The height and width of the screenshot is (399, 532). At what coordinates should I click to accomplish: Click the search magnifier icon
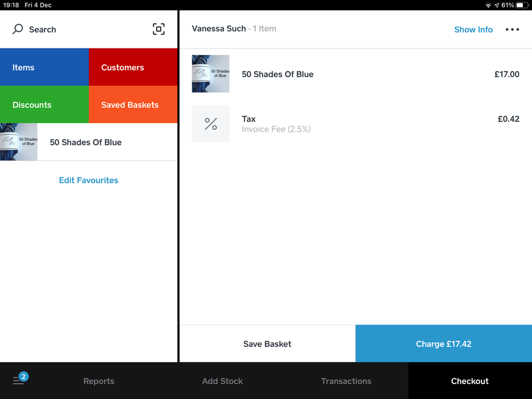pyautogui.click(x=18, y=29)
